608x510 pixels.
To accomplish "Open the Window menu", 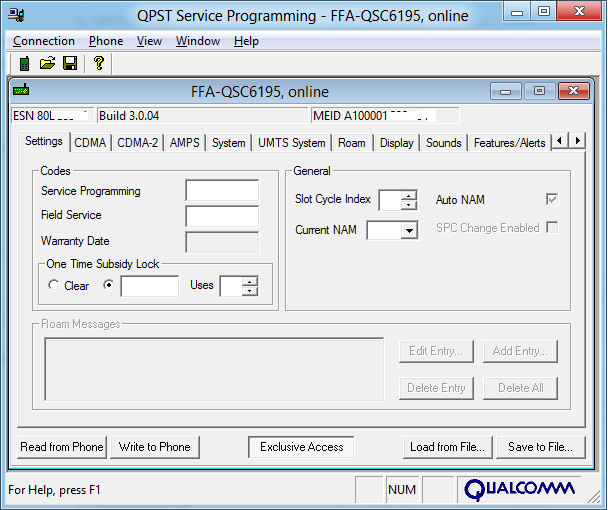I will pyautogui.click(x=198, y=41).
